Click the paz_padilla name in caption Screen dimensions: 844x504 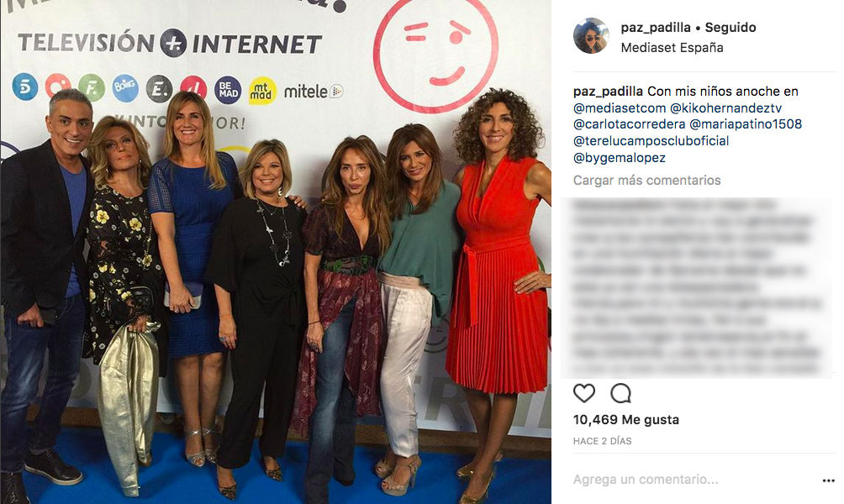point(608,92)
